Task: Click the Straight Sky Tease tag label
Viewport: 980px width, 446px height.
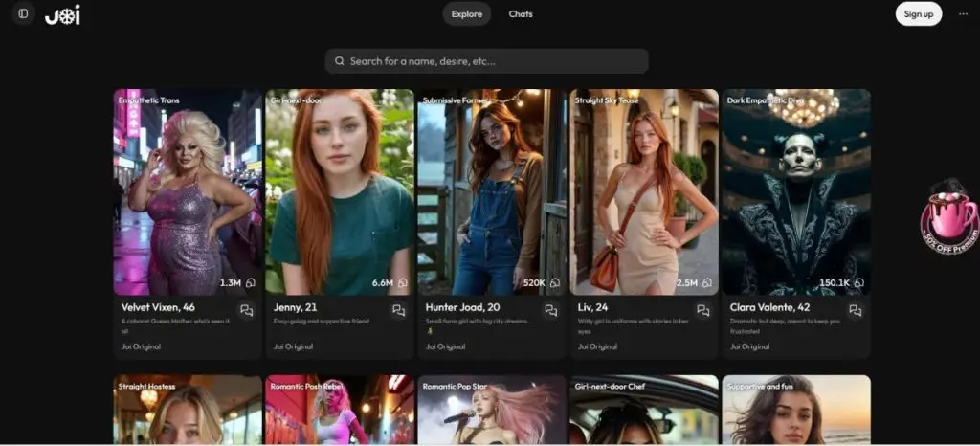Action: (606, 100)
